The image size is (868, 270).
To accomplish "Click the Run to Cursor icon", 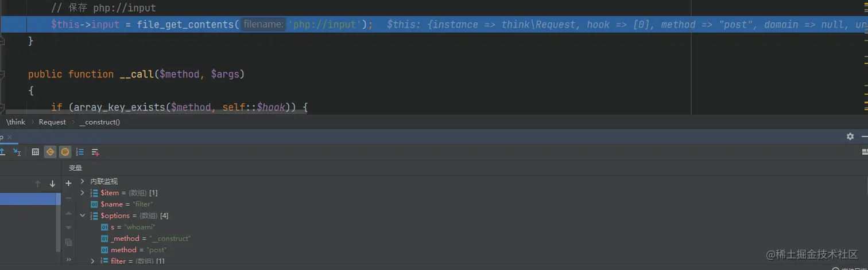I will (17, 152).
